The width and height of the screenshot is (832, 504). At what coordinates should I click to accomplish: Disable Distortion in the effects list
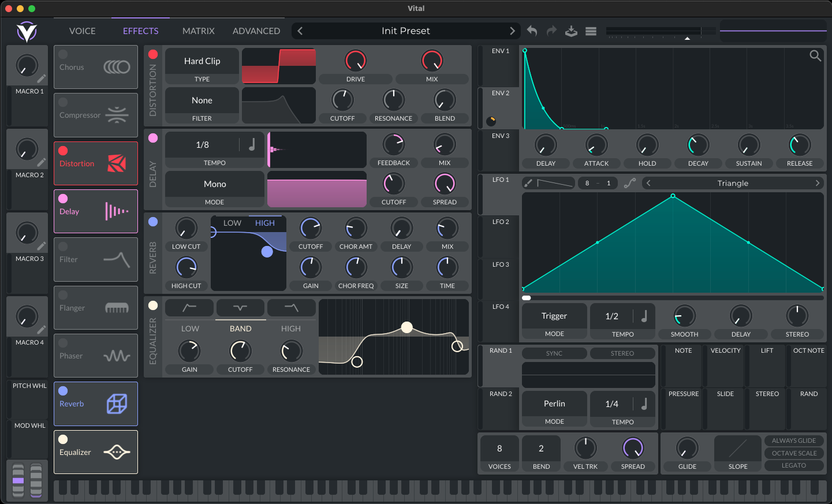[x=63, y=151]
